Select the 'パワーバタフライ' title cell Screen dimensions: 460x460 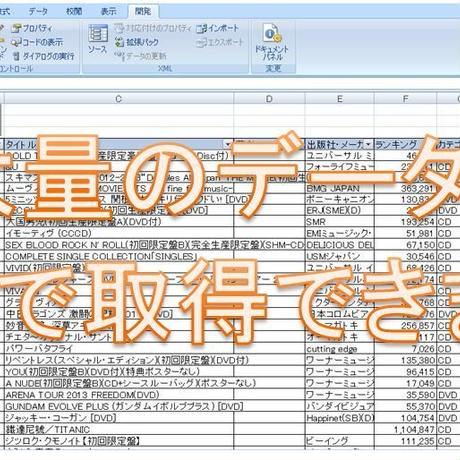119,349
